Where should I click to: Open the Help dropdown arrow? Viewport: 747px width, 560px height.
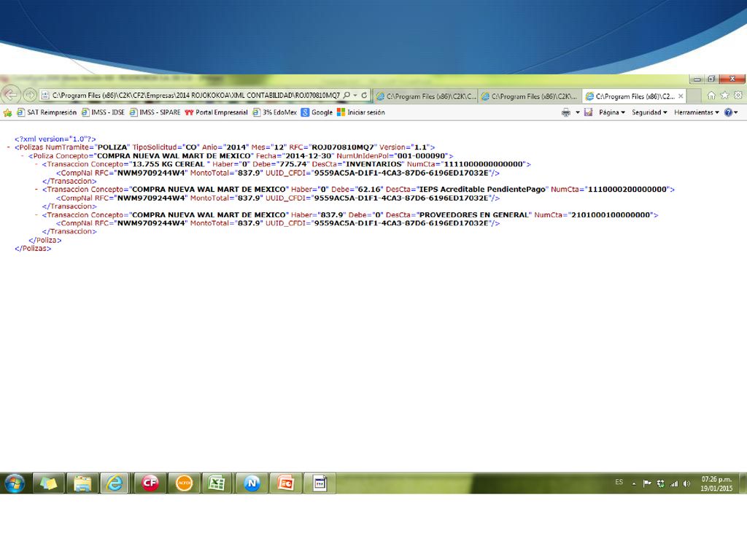click(736, 113)
